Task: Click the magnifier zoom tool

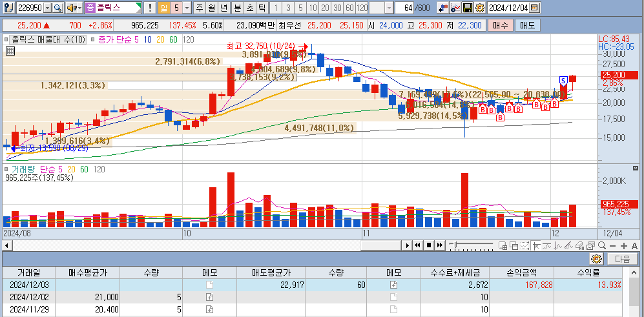Action: coord(602,245)
